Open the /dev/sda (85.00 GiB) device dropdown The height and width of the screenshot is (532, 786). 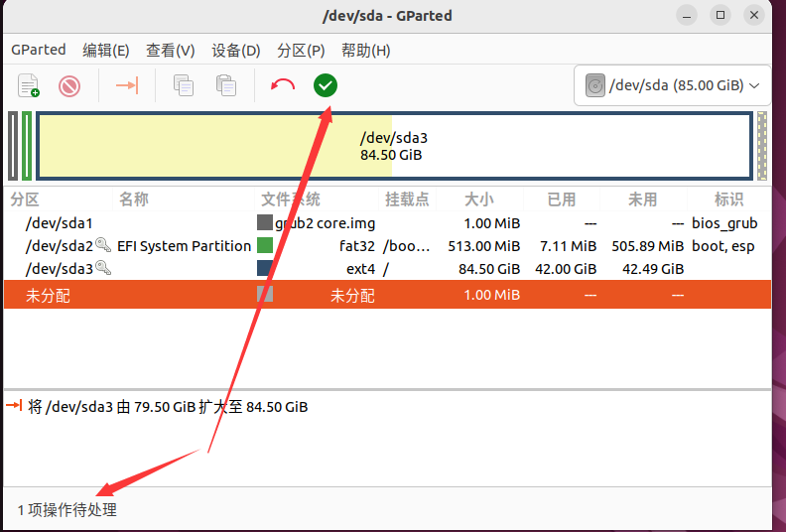672,85
